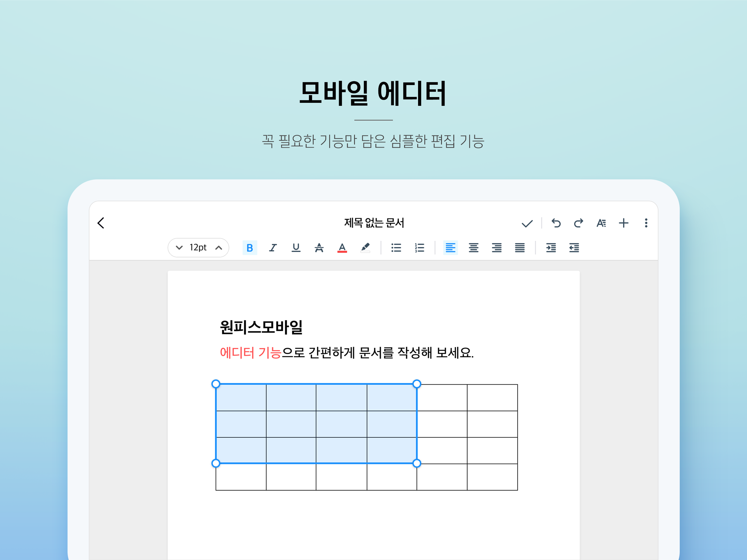Viewport: 747px width, 560px height.
Task: Click the red text 에디터 기능
Action: [x=250, y=353]
